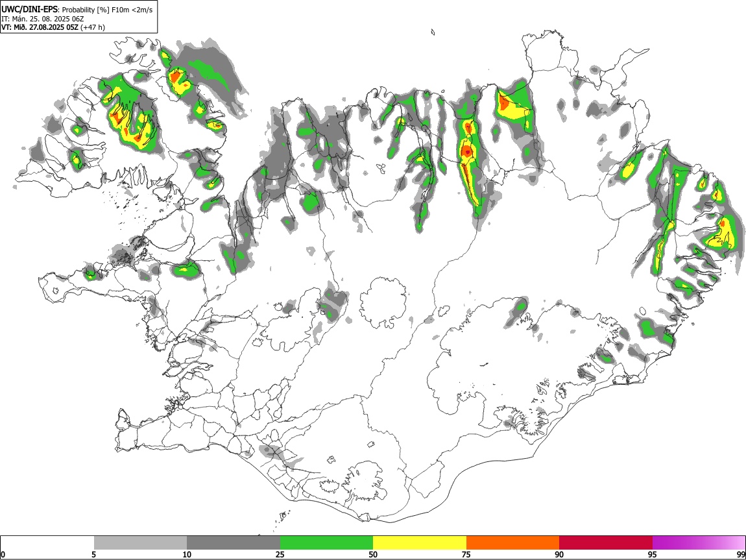The width and height of the screenshot is (746, 560).
Task: Click the legend tick label '99'
Action: pos(741,554)
